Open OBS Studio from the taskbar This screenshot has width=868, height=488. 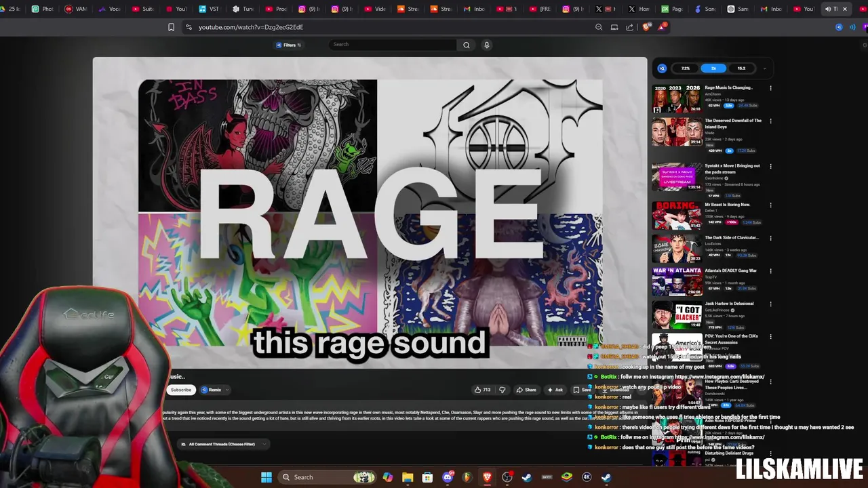coord(507,477)
